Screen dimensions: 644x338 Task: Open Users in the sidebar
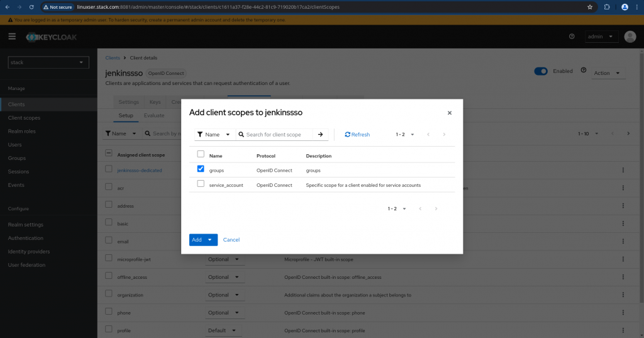(x=48, y=145)
